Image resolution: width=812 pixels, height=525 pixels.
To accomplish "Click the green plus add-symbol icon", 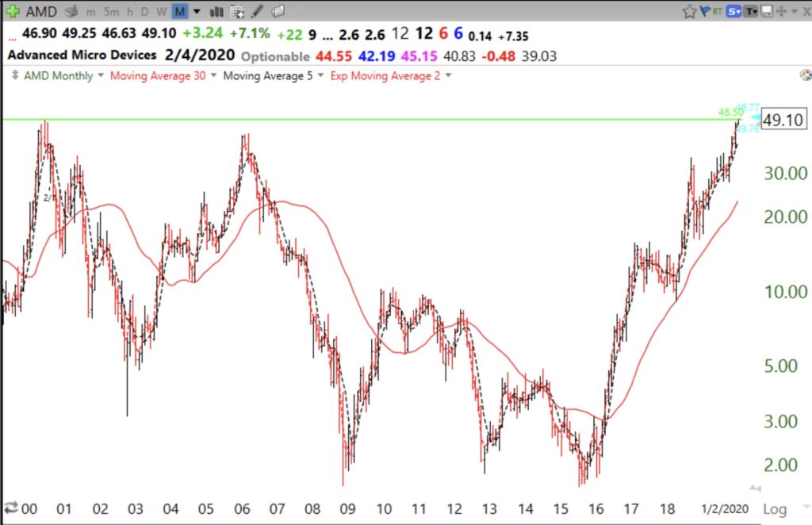I will click(x=13, y=11).
